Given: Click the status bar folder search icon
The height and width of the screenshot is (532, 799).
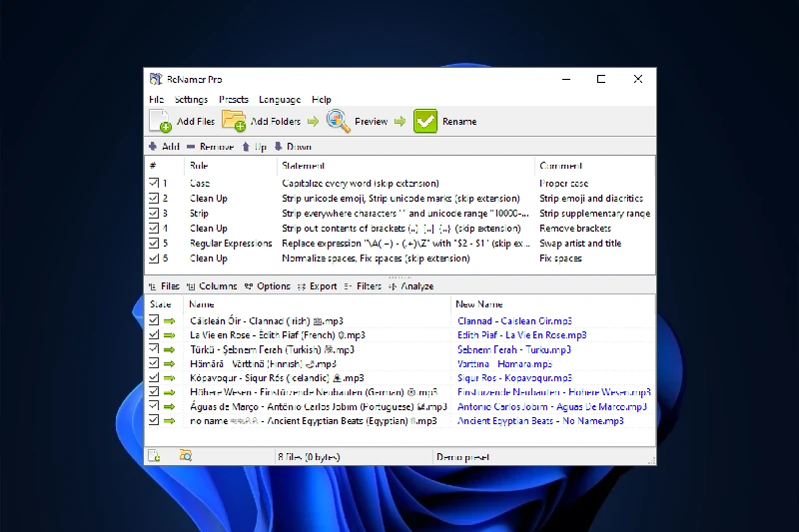Looking at the screenshot, I should click(x=186, y=455).
